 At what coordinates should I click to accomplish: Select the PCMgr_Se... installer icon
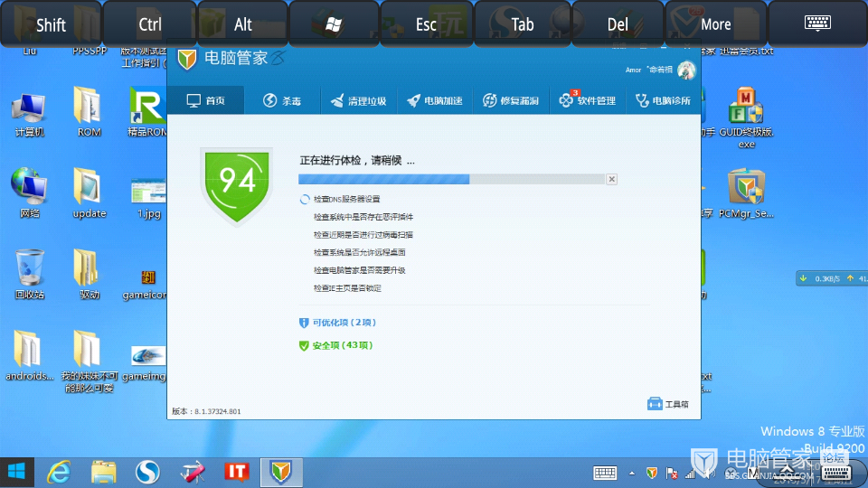click(x=746, y=193)
